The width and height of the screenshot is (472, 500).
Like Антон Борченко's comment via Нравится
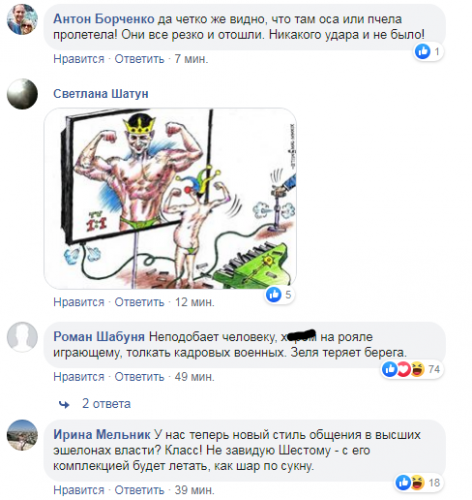(x=79, y=59)
